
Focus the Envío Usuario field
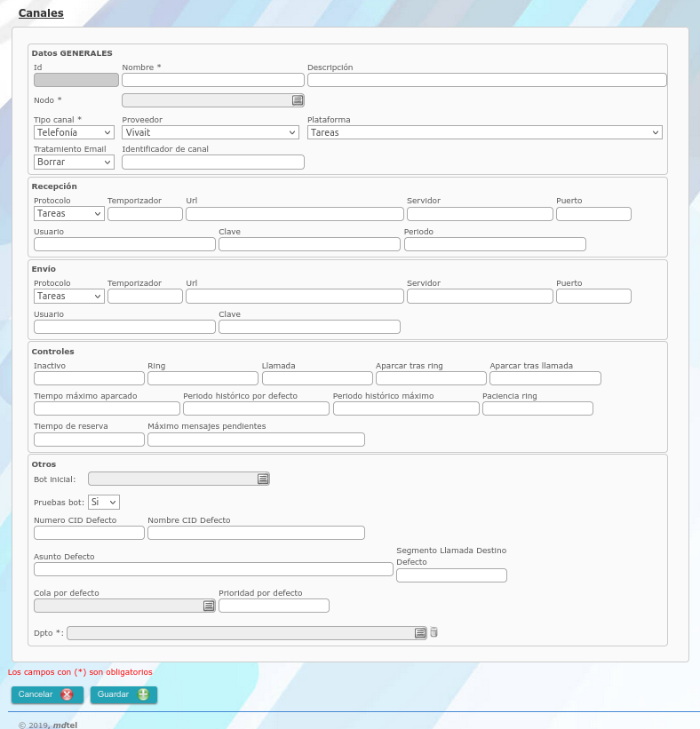click(124, 327)
